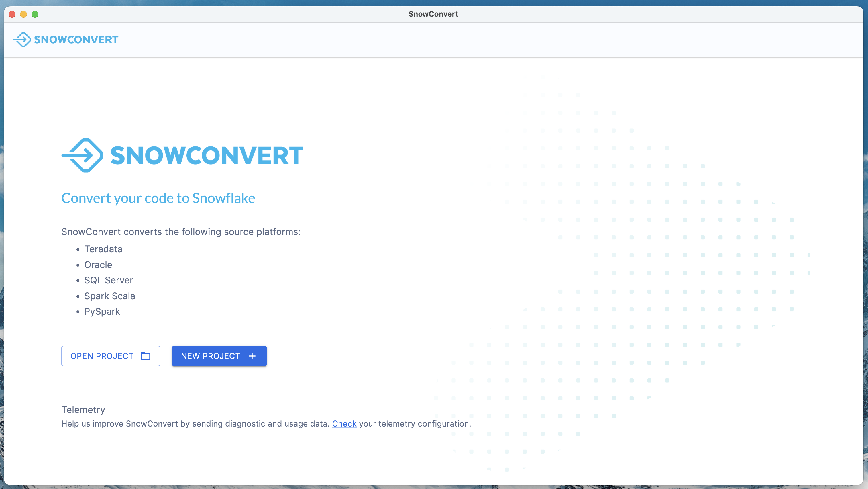Start a new project with New Project button
This screenshot has height=489, width=868.
click(x=219, y=356)
